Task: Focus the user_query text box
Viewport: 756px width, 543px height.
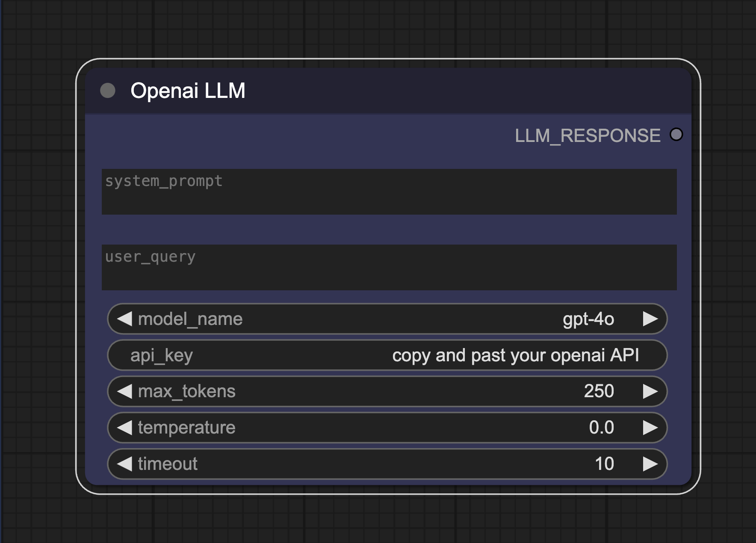Action: coord(389,267)
